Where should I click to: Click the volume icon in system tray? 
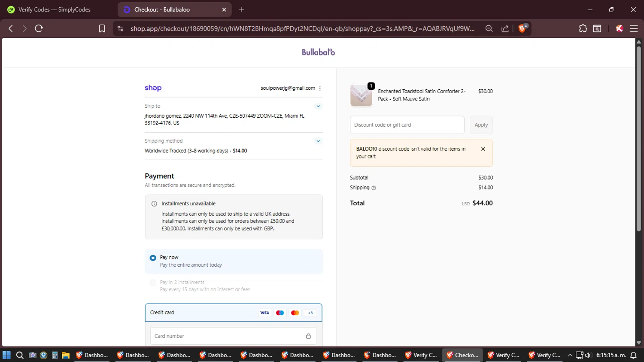click(x=588, y=355)
